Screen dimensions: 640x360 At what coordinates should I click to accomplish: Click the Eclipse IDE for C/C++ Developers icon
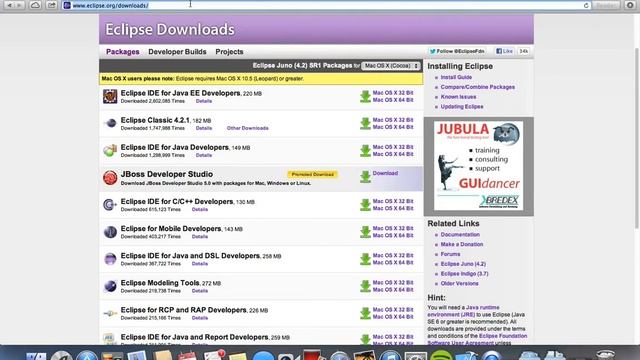click(110, 204)
